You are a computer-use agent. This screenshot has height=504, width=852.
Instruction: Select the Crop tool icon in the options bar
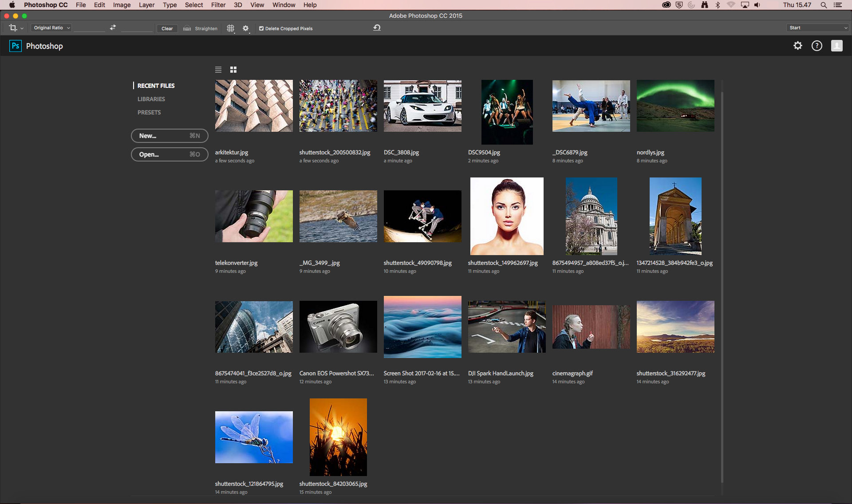pyautogui.click(x=12, y=28)
